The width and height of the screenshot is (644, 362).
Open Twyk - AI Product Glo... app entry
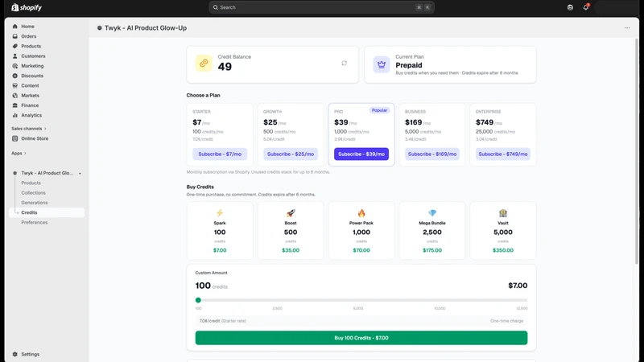pyautogui.click(x=47, y=173)
